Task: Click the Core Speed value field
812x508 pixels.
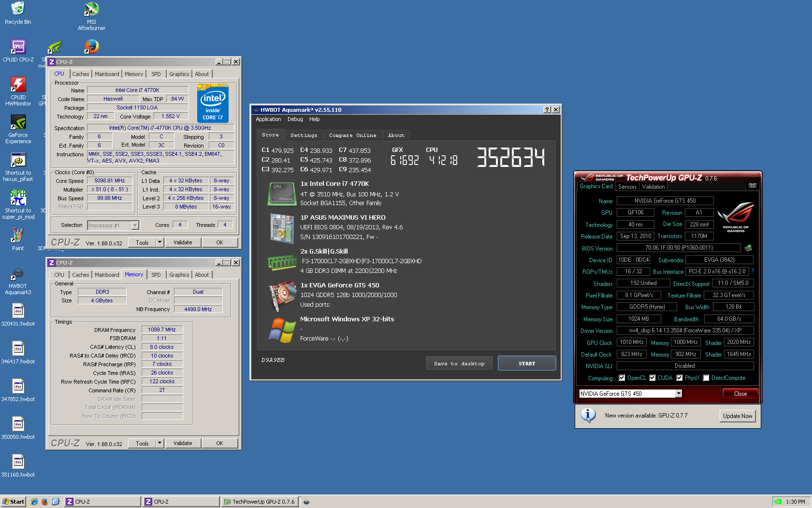Action: pos(110,181)
